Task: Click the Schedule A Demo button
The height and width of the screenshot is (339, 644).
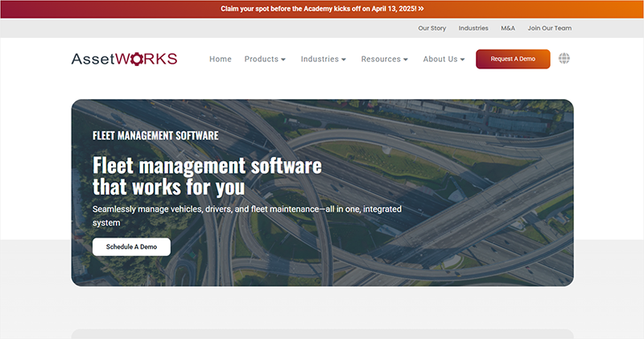Action: pos(131,247)
